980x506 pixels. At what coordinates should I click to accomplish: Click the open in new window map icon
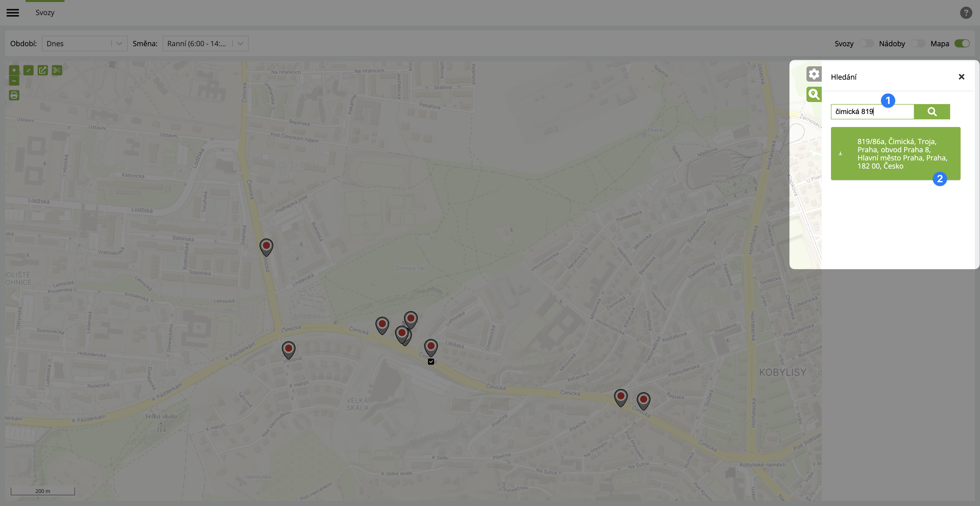coord(43,70)
